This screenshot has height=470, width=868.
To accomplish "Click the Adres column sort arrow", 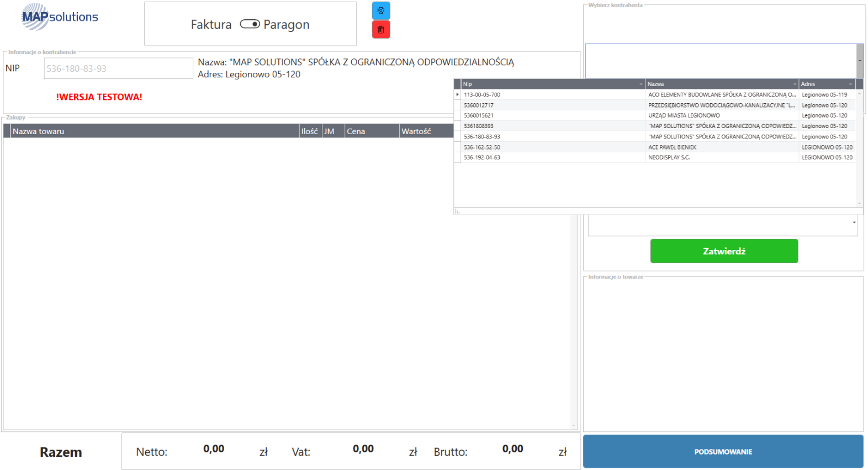I will pos(850,84).
